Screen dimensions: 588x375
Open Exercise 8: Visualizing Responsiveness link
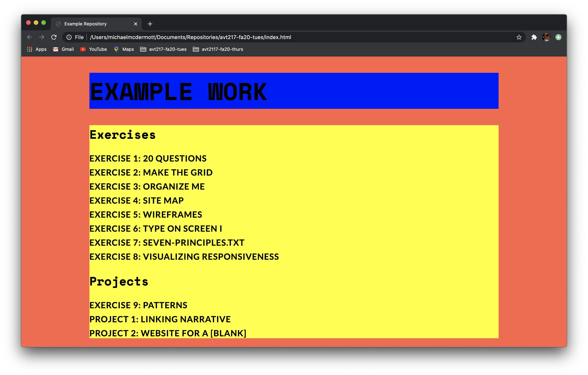pos(184,257)
